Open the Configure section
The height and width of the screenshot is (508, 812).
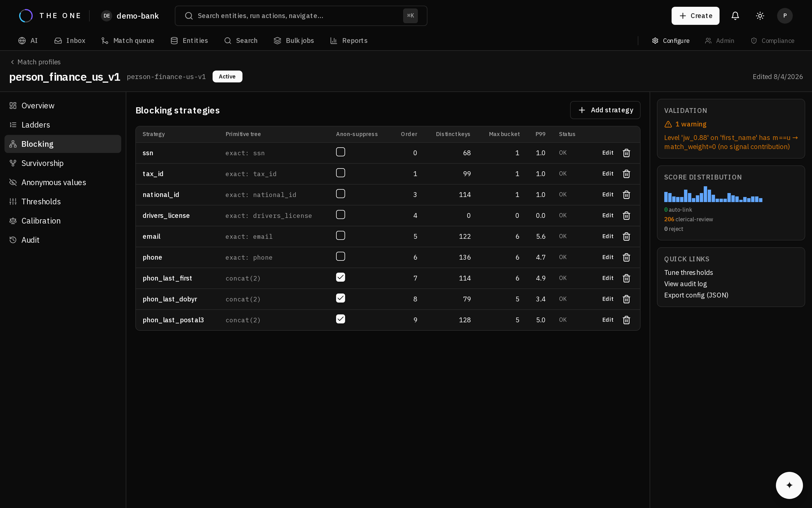(670, 41)
